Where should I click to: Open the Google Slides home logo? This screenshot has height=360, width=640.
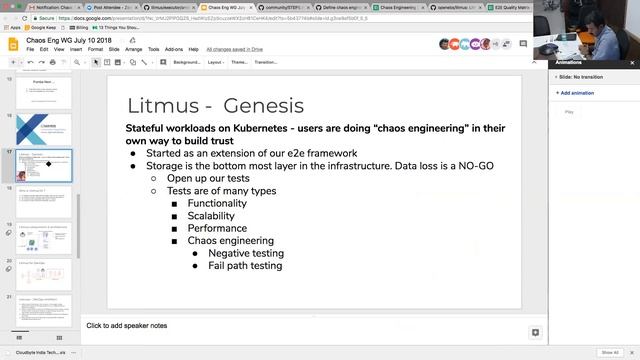[13, 44]
